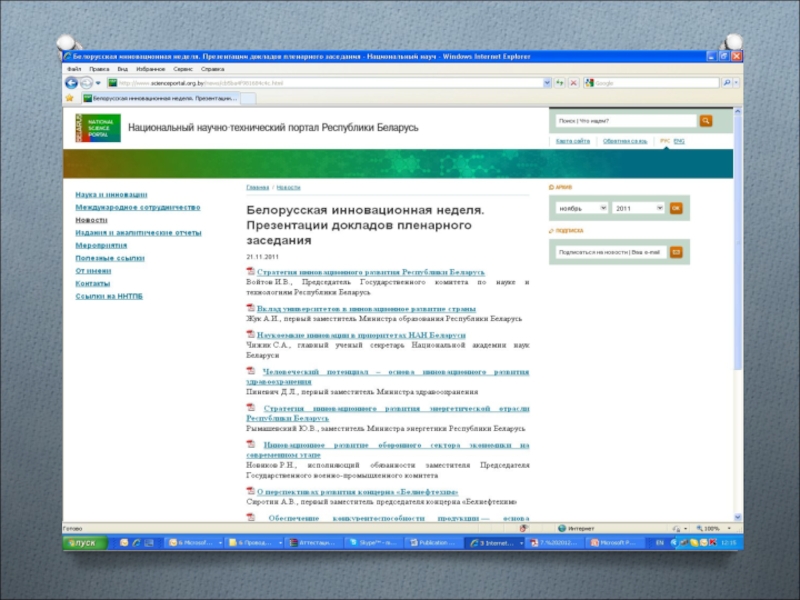
Task: Click Internet Explorer quick launch icon
Action: pos(136,543)
